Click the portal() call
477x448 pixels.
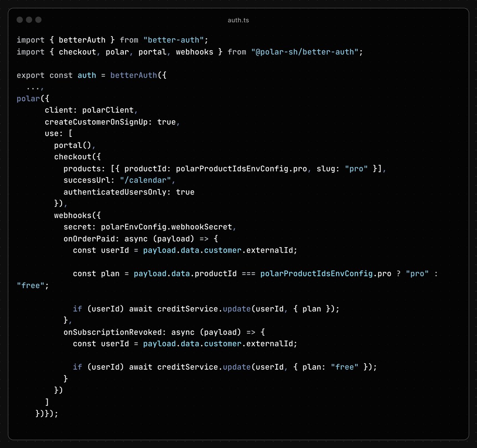[x=73, y=145]
